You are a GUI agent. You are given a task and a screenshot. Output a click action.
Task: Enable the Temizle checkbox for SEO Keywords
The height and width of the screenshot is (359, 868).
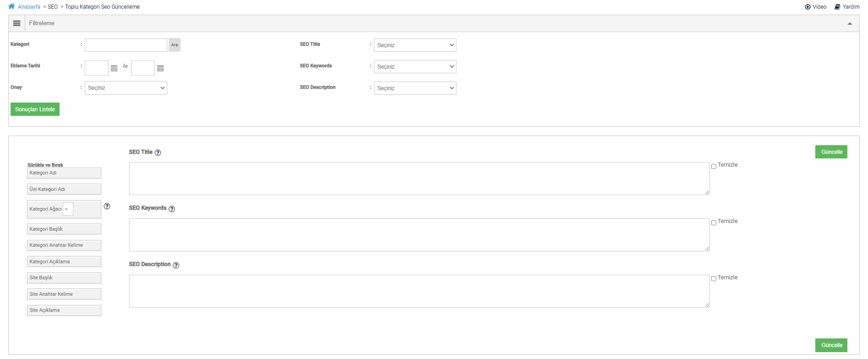click(714, 223)
